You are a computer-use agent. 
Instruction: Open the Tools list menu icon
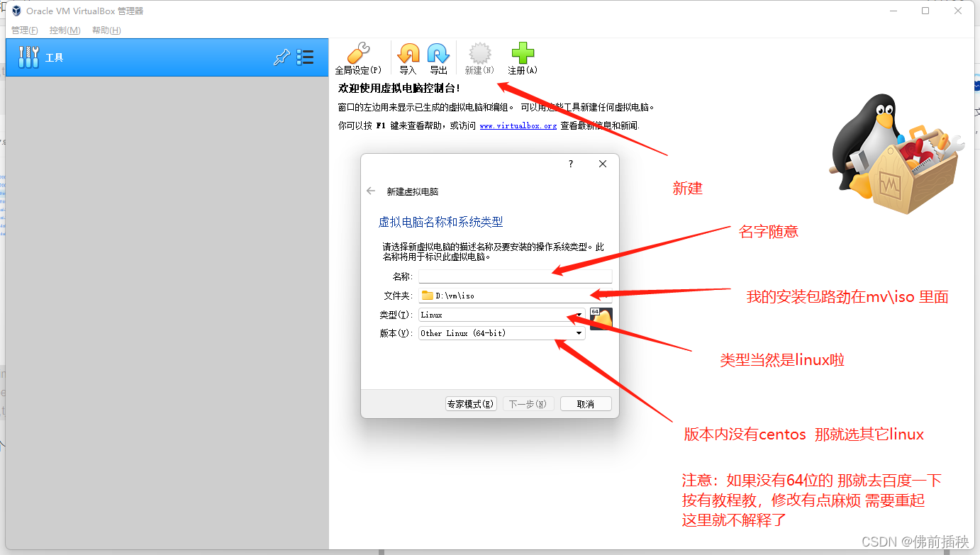[305, 57]
